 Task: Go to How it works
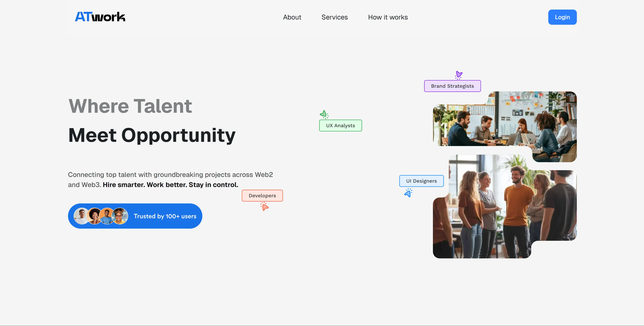click(x=388, y=17)
